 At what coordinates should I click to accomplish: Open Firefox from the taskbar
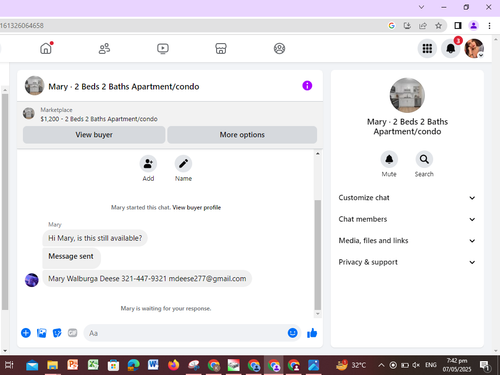[x=173, y=365]
